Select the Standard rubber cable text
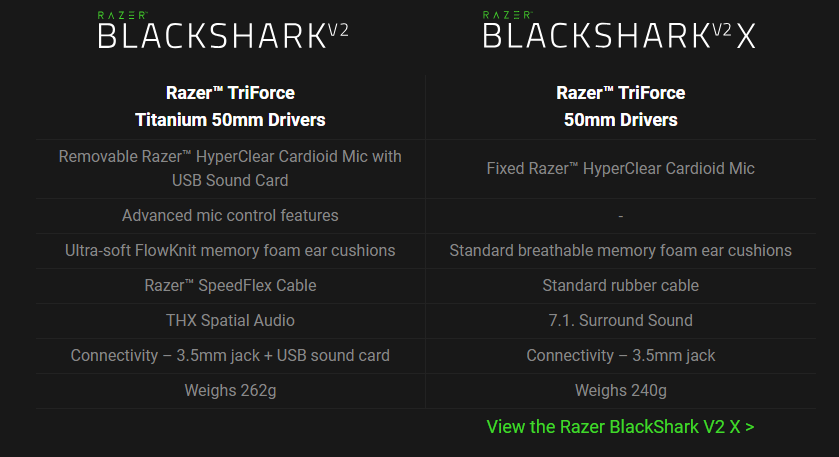This screenshot has height=457, width=839. (620, 285)
